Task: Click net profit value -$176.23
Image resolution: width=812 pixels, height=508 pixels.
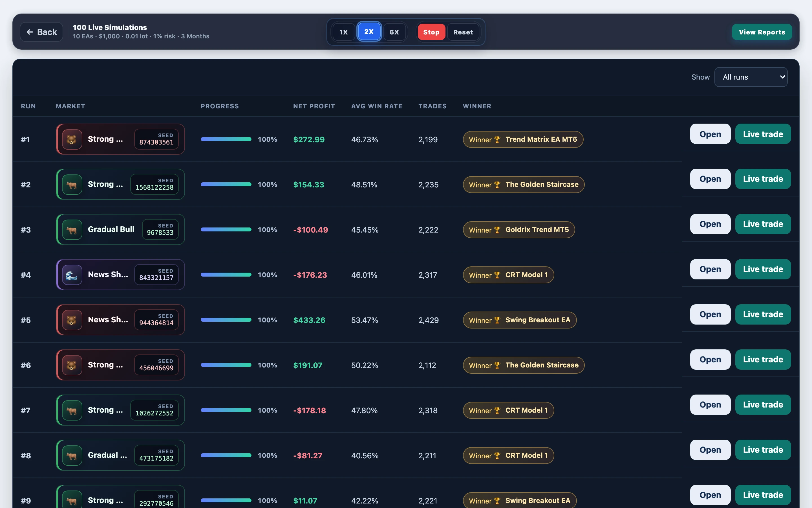Action: tap(310, 275)
